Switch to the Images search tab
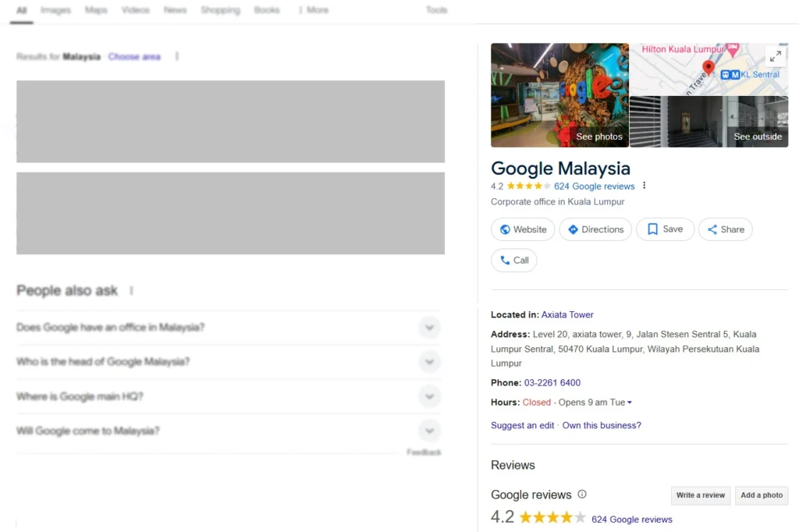The image size is (799, 532). pyautogui.click(x=55, y=10)
